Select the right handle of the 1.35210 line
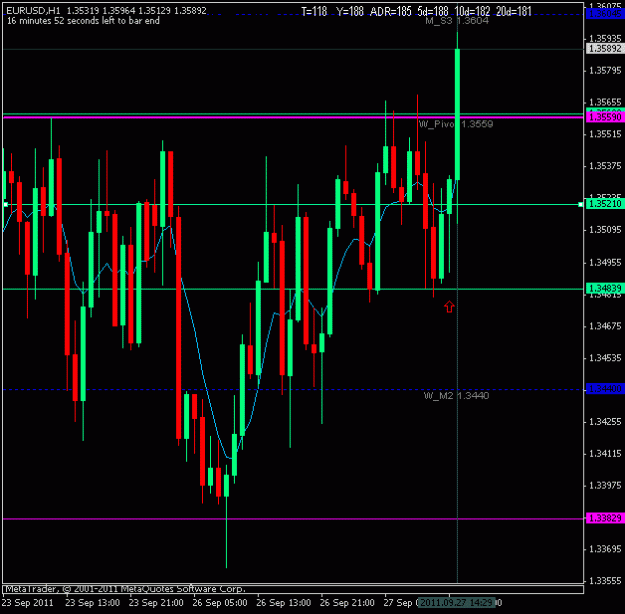625x614 pixels. (580, 205)
